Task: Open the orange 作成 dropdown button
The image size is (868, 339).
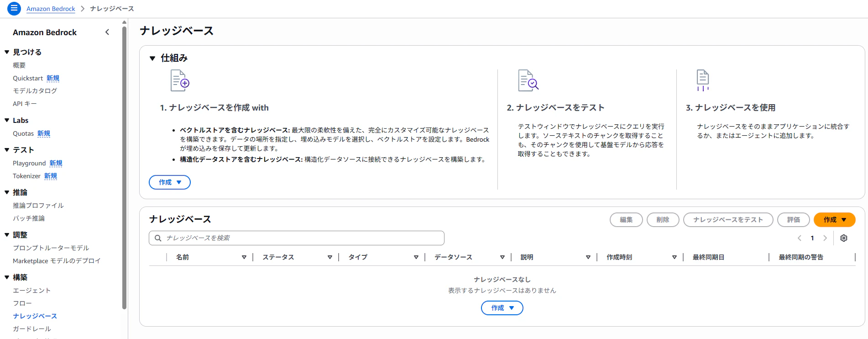Action: tap(834, 220)
